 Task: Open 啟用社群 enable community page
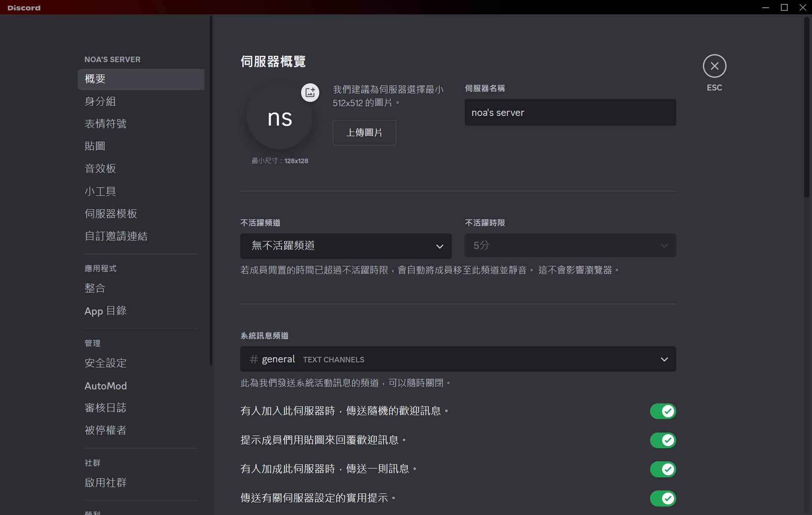(x=105, y=482)
